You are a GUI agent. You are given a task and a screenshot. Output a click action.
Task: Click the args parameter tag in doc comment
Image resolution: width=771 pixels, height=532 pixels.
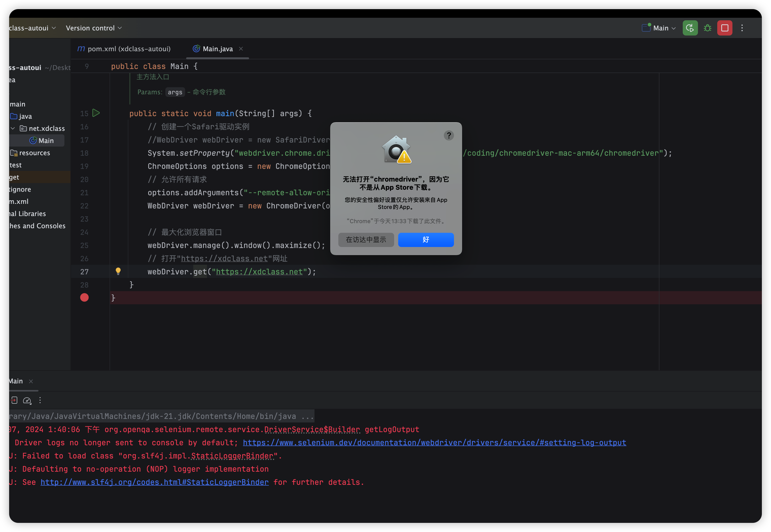click(175, 92)
